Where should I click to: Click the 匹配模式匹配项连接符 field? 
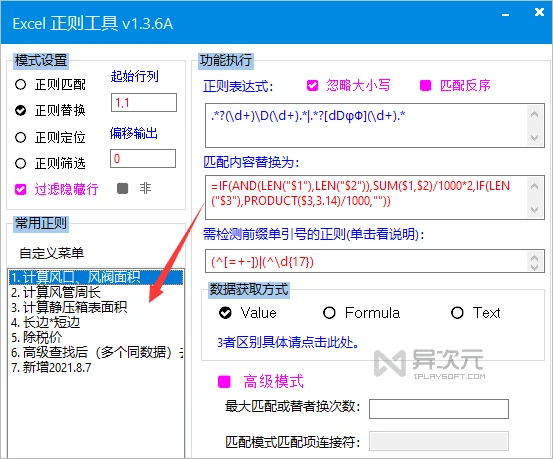tap(439, 441)
